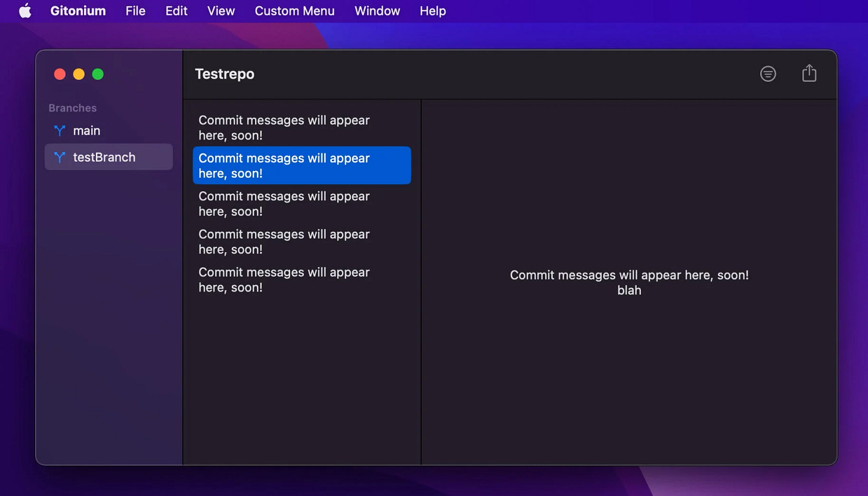Select the highlighted commit message row
This screenshot has height=496, width=868.
pos(302,165)
